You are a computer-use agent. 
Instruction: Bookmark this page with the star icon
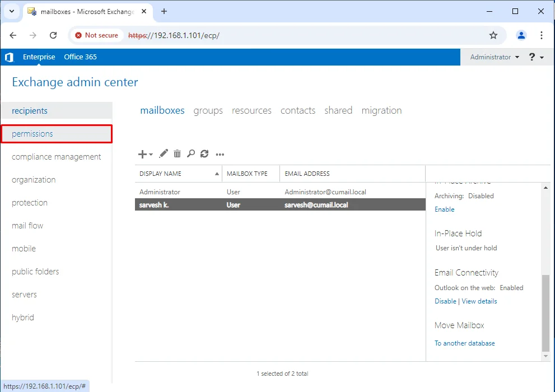[493, 35]
